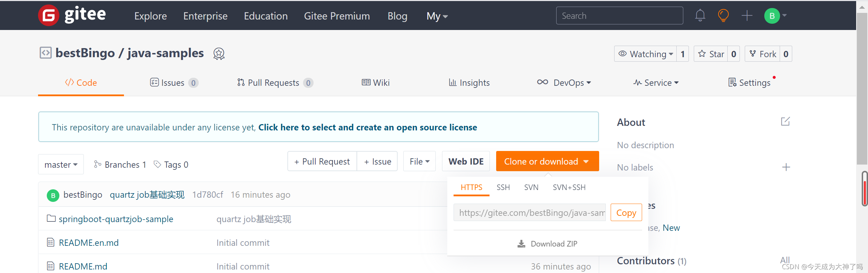
Task: Click Blog in the top navigation
Action: pyautogui.click(x=397, y=16)
